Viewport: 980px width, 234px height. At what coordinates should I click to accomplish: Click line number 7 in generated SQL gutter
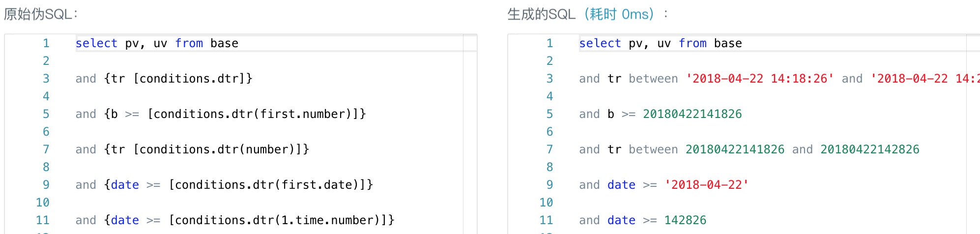(x=549, y=149)
